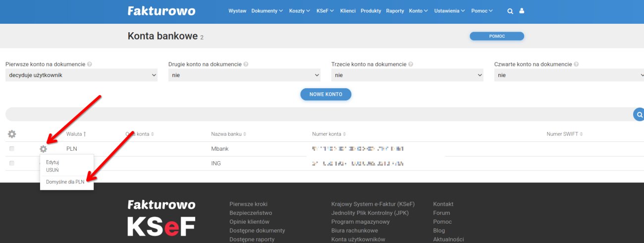Click the POMOC button near page title
644x243 pixels.
pos(496,36)
